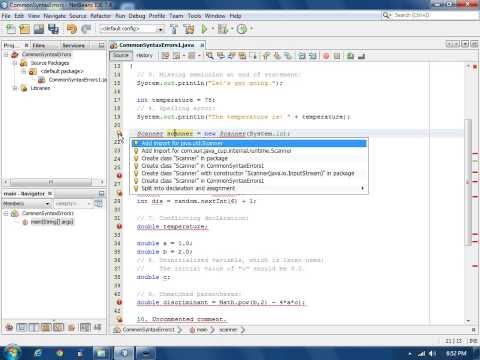Viewport: 480px width, 360px height.
Task: Click the editor vertical scrollbar thumb
Action: point(468,182)
